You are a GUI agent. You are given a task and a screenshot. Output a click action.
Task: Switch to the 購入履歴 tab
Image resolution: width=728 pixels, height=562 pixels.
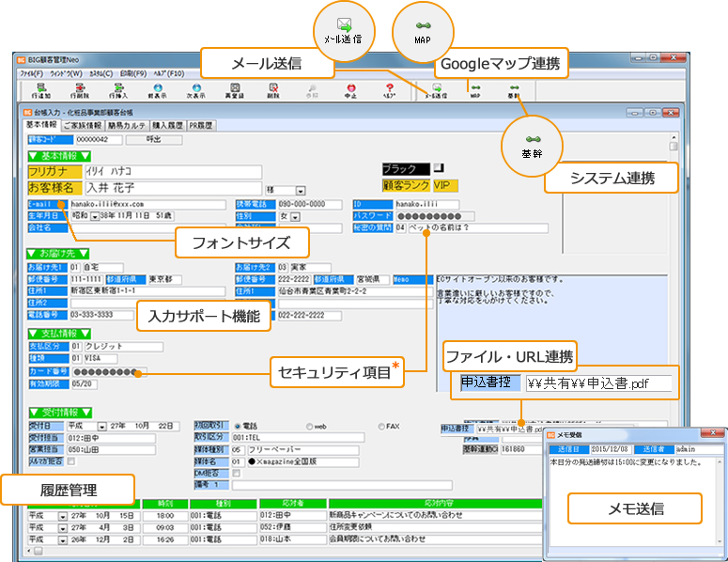tap(167, 125)
